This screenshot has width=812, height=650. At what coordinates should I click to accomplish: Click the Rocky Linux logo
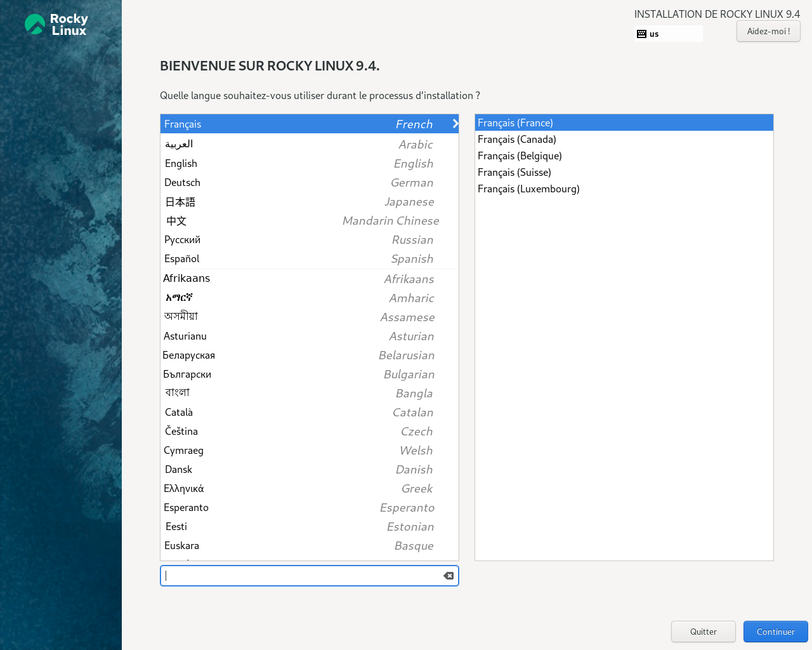click(56, 25)
